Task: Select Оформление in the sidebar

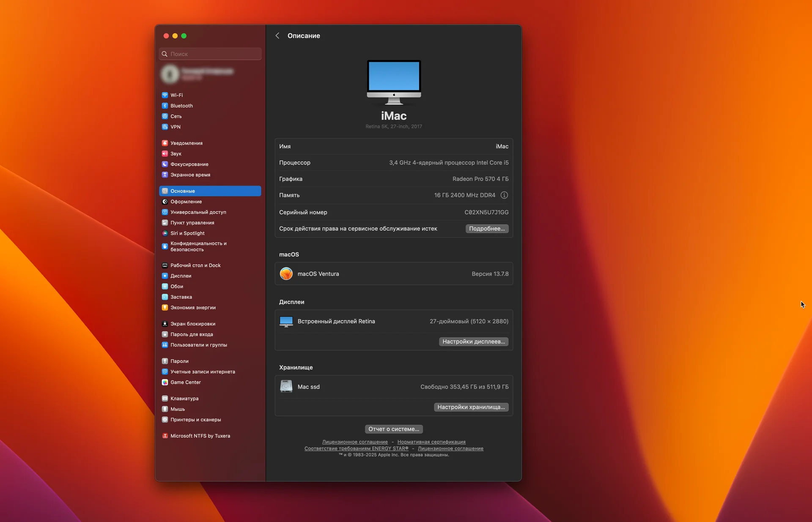Action: (210, 202)
